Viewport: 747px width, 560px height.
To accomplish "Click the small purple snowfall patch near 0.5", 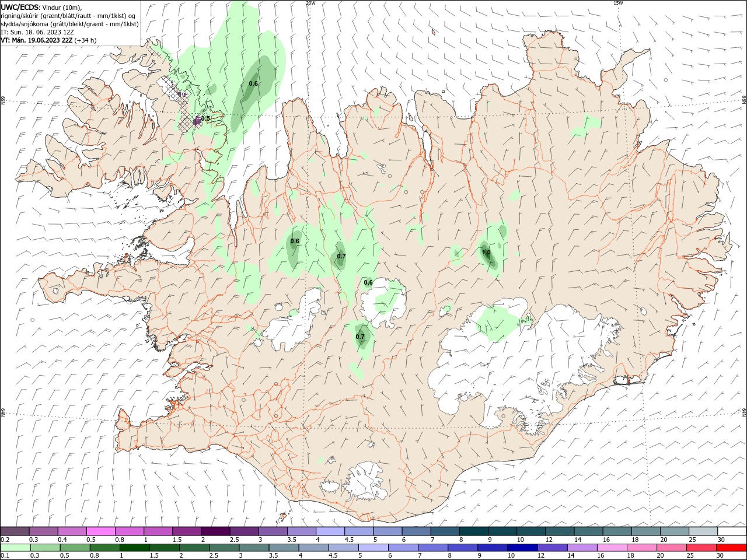I will coord(197,120).
